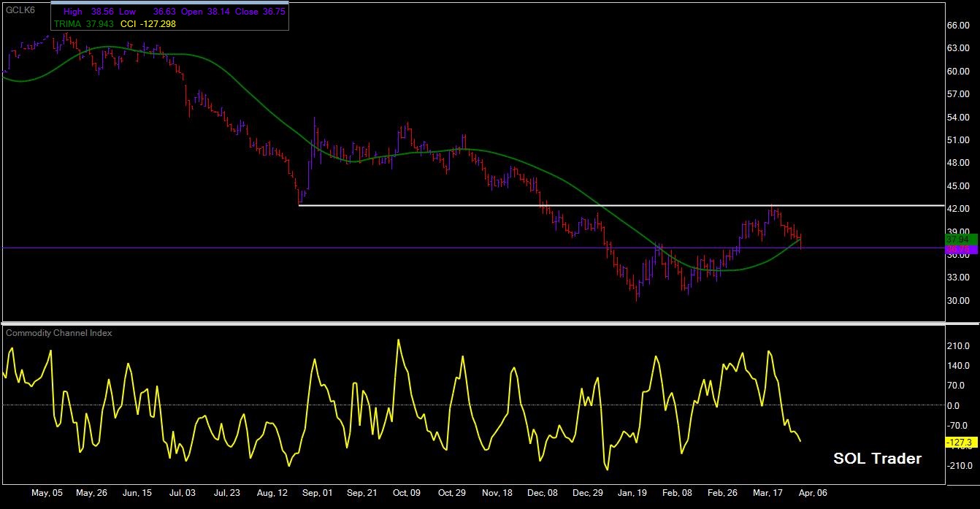Click the Oct, 09 date label

pos(405,494)
